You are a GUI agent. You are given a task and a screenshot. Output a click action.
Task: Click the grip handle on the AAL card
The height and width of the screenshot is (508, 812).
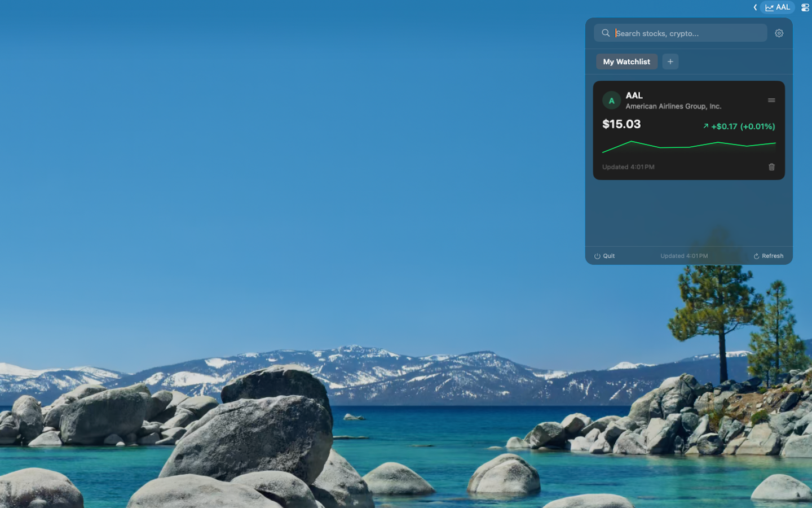click(x=772, y=100)
